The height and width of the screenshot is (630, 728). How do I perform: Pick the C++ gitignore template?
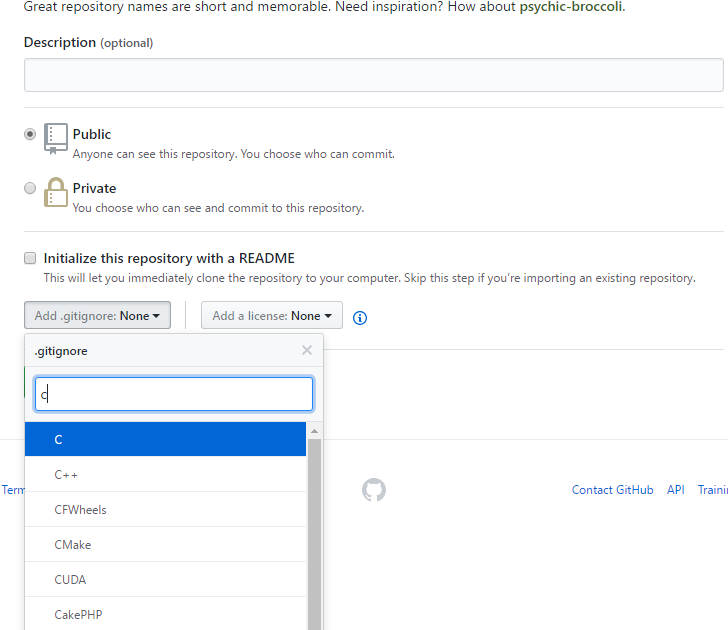point(165,474)
